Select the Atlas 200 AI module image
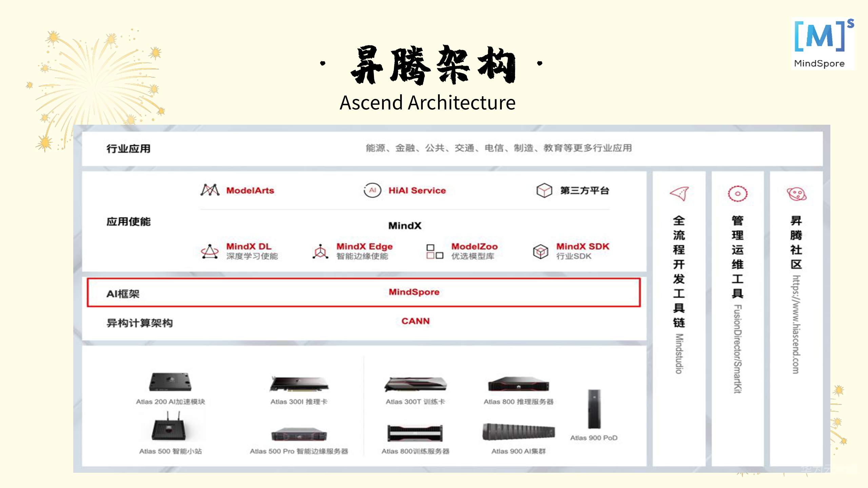The height and width of the screenshot is (488, 868). pos(170,382)
